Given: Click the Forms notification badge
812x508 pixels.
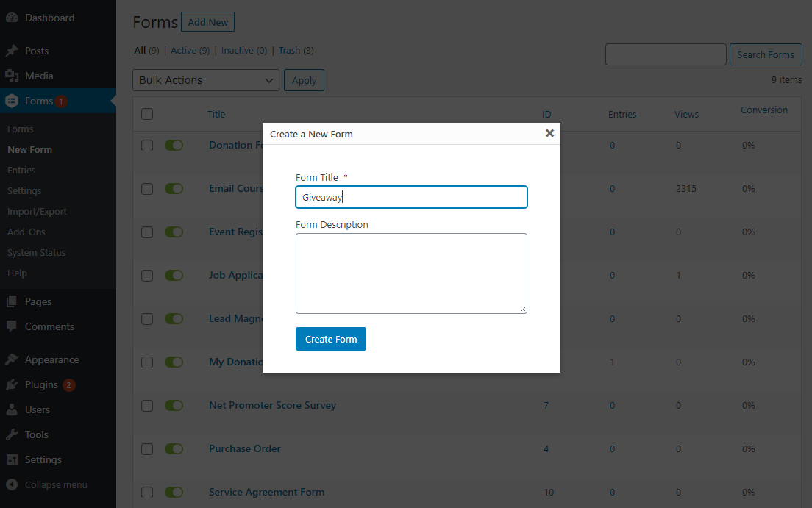Looking at the screenshot, I should pyautogui.click(x=60, y=101).
